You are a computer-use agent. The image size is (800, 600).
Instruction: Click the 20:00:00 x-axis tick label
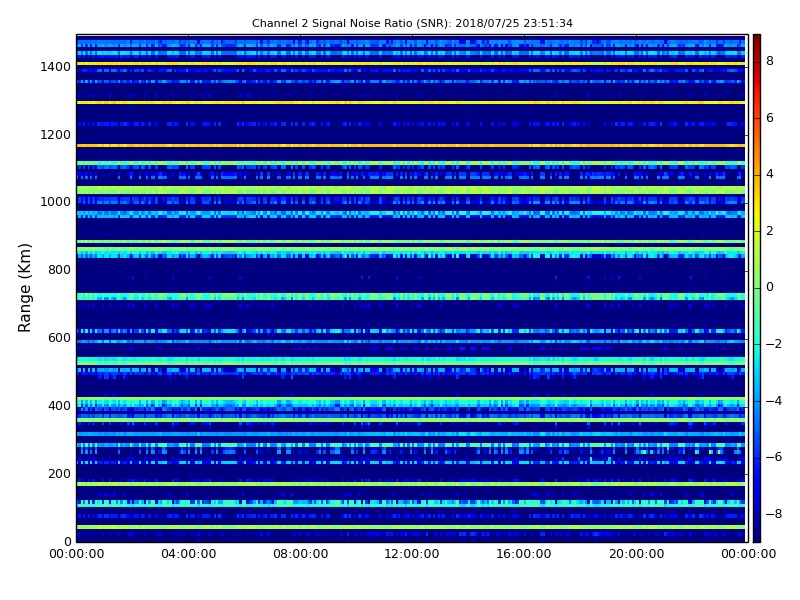(x=637, y=554)
